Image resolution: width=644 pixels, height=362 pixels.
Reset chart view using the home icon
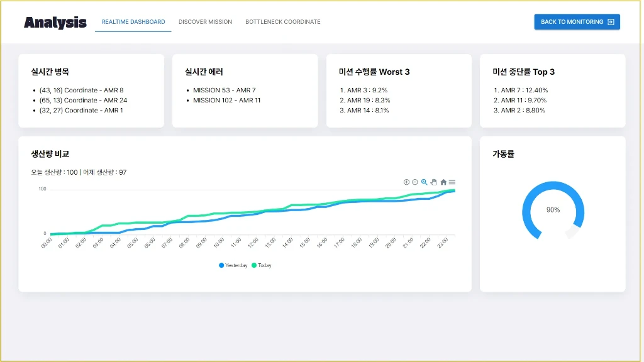tap(443, 182)
